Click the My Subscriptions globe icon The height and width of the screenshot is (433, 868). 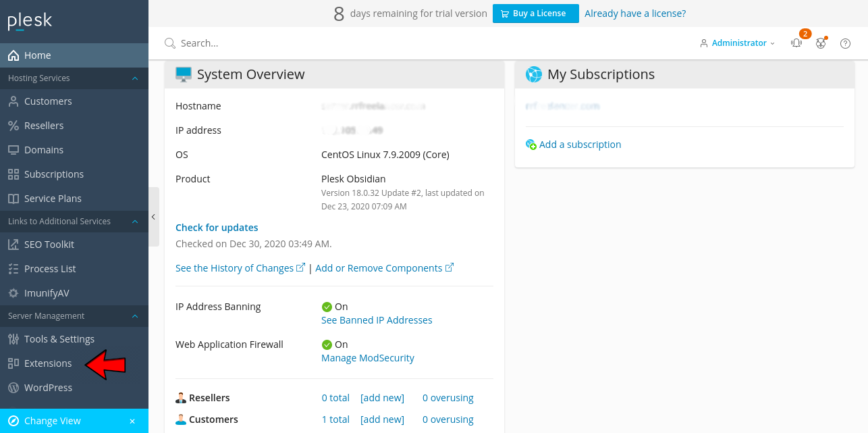534,74
